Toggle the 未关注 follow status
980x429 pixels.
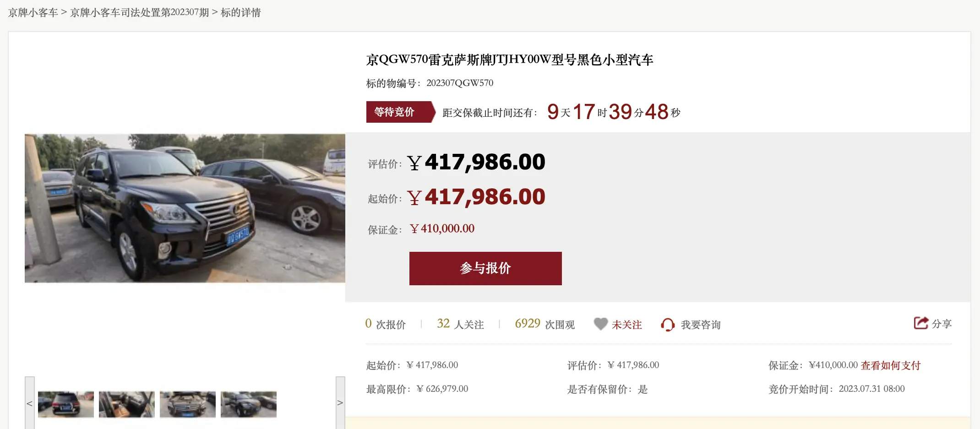pyautogui.click(x=626, y=325)
